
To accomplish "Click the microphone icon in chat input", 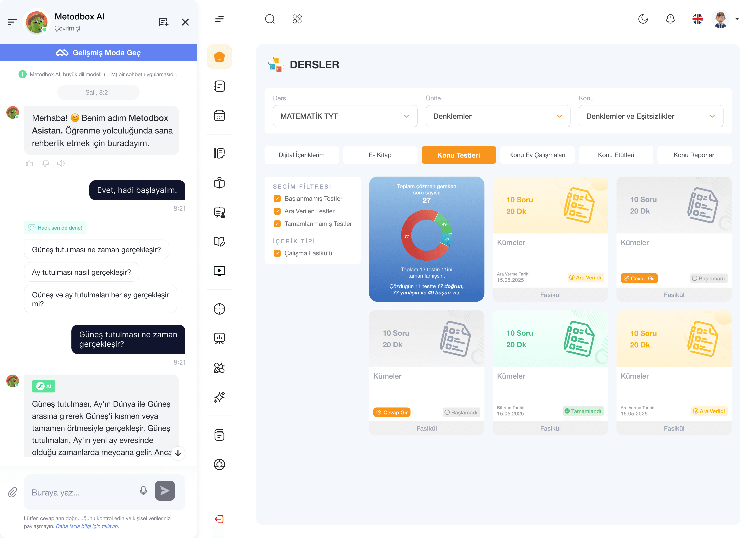I will 143,491.
